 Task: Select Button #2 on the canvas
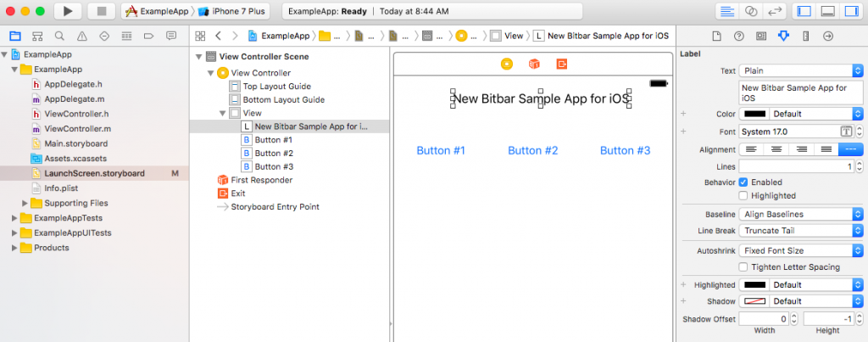coord(533,151)
